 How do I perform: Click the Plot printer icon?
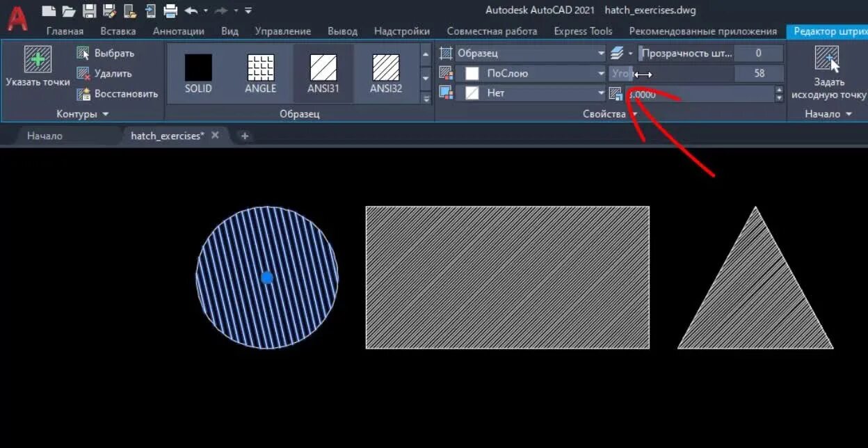170,10
